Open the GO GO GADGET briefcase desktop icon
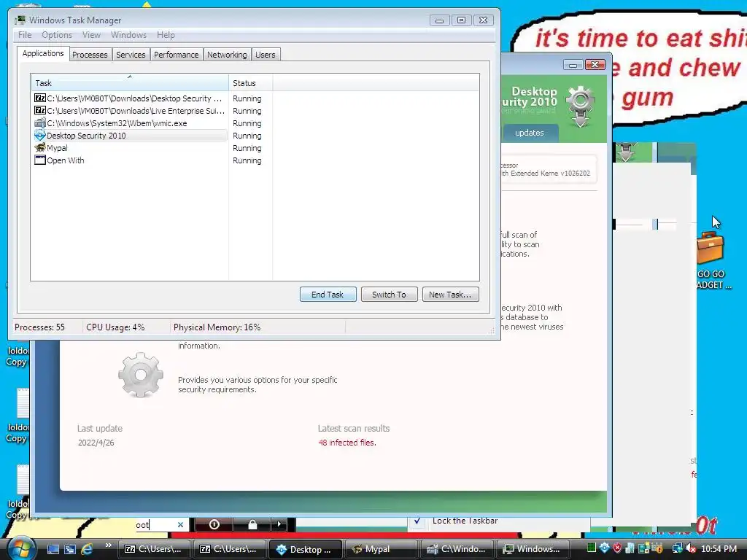Viewport: 747px width, 560px height. (x=711, y=249)
